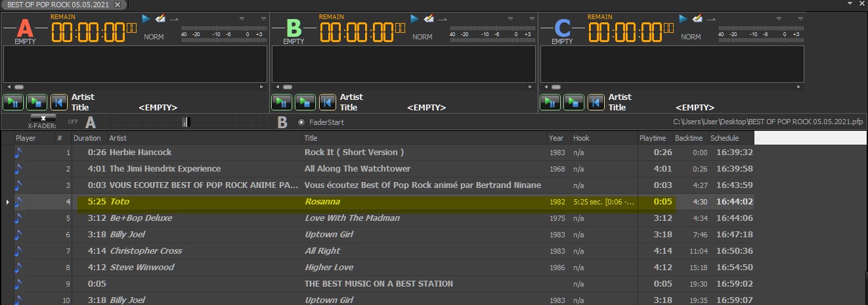Click play/stop button on player B

305,102
